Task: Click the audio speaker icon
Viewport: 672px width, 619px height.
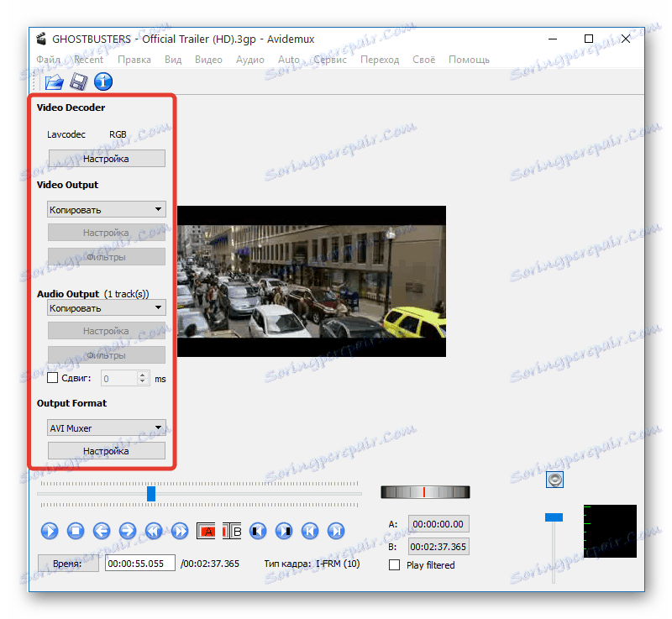Action: (x=554, y=480)
